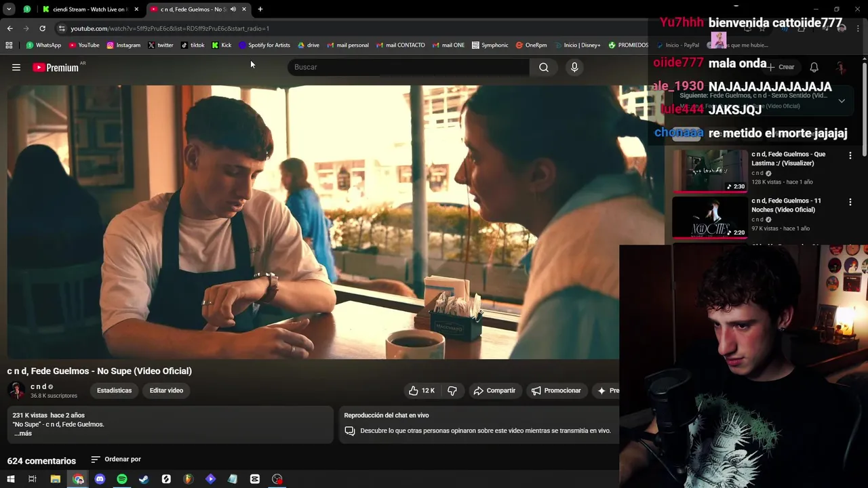Open the OneRpm bookmark

pos(531,45)
